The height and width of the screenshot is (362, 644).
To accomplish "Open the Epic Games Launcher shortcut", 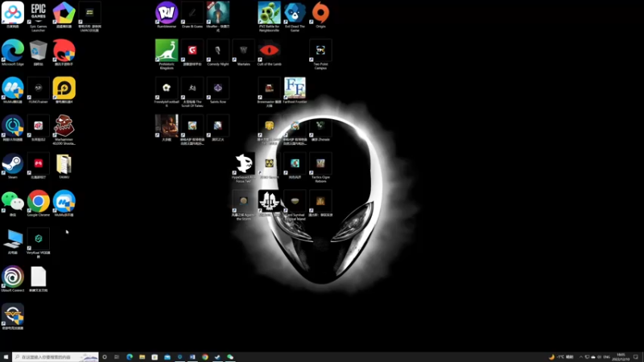I will click(x=38, y=16).
